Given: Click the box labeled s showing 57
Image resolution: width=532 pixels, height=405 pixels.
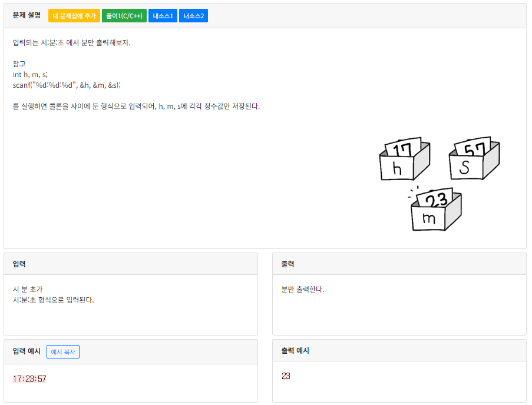Looking at the screenshot, I should coord(473,161).
